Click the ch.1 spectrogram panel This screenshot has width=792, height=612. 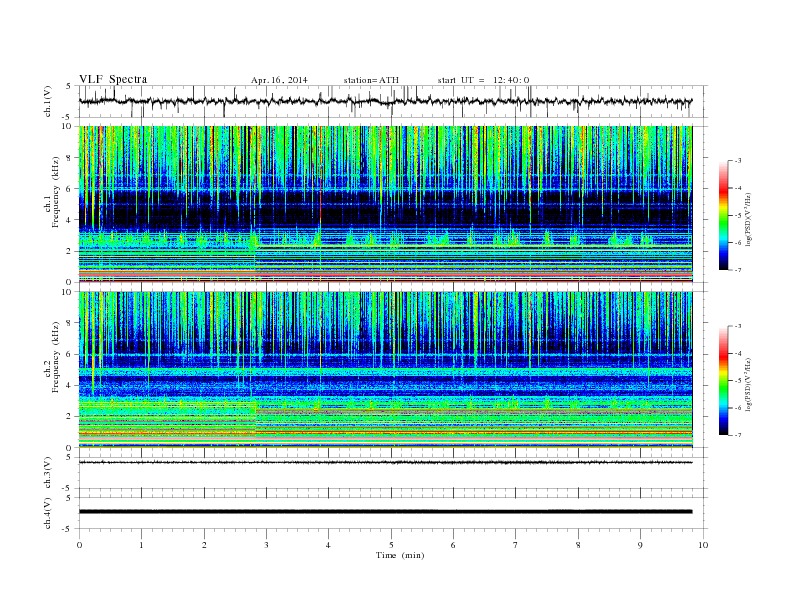[385, 204]
